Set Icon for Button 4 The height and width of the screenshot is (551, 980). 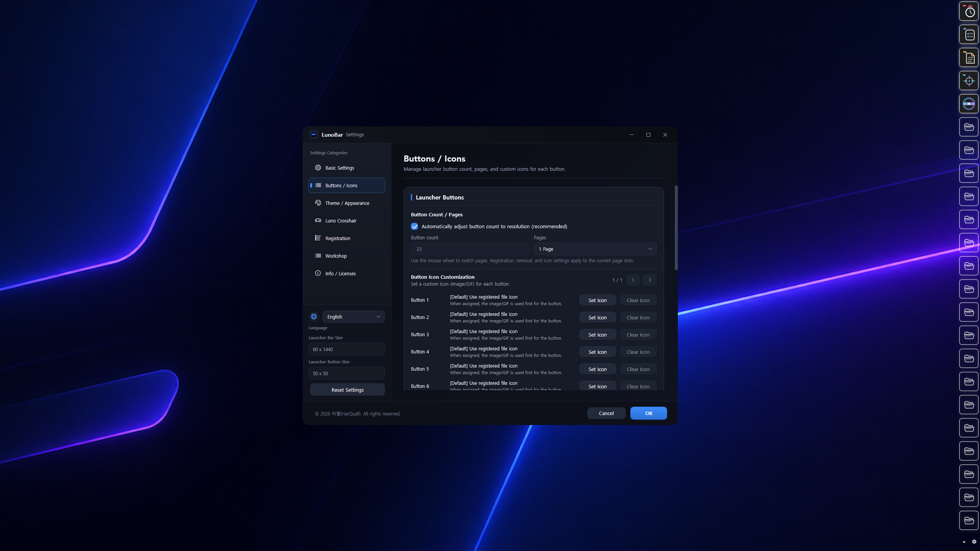tap(597, 352)
